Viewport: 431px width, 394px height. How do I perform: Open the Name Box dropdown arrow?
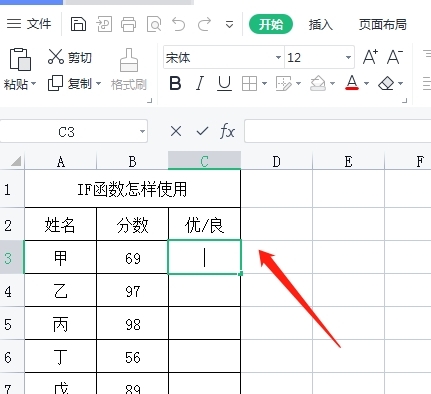coord(142,131)
